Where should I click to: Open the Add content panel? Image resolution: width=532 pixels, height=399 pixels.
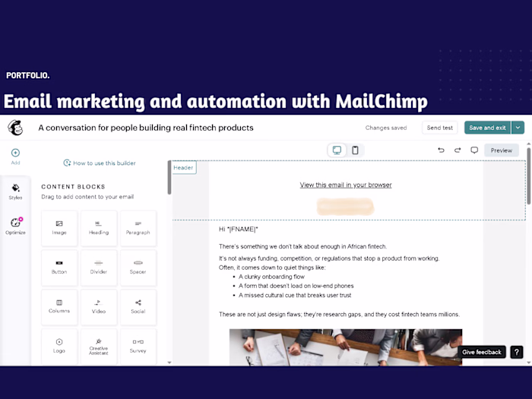(15, 156)
